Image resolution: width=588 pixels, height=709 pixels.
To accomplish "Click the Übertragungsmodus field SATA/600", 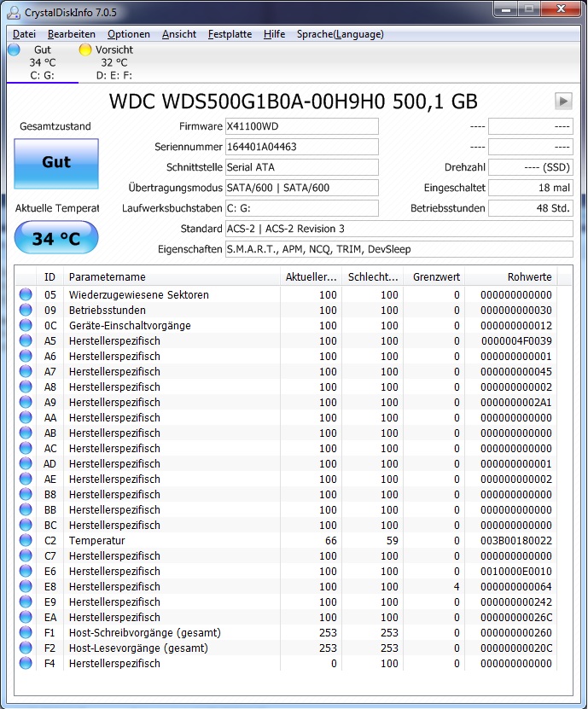I will [302, 188].
